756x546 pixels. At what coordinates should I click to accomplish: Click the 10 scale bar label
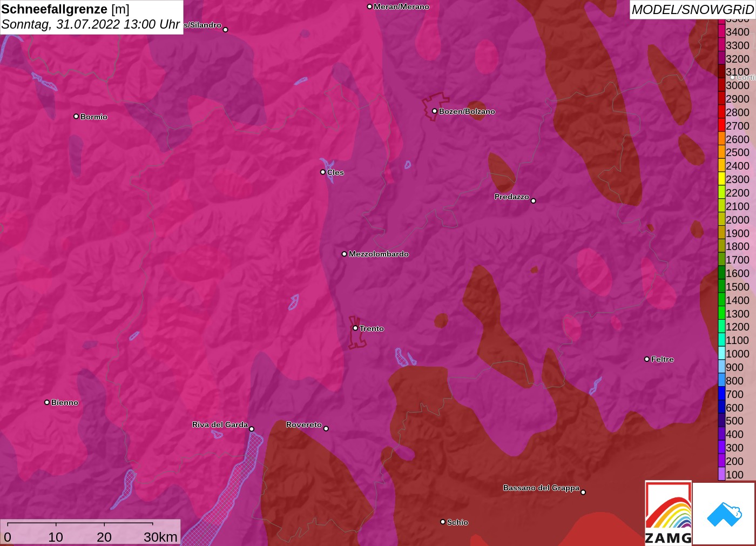click(56, 537)
